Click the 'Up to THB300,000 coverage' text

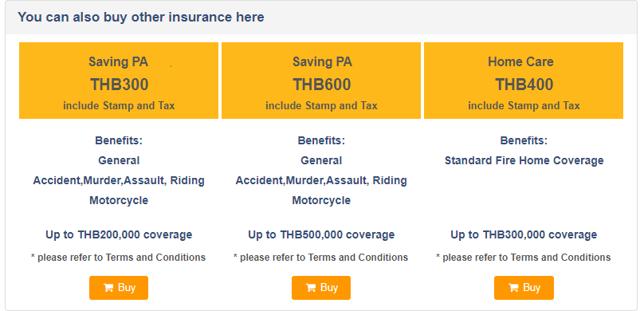pos(524,235)
